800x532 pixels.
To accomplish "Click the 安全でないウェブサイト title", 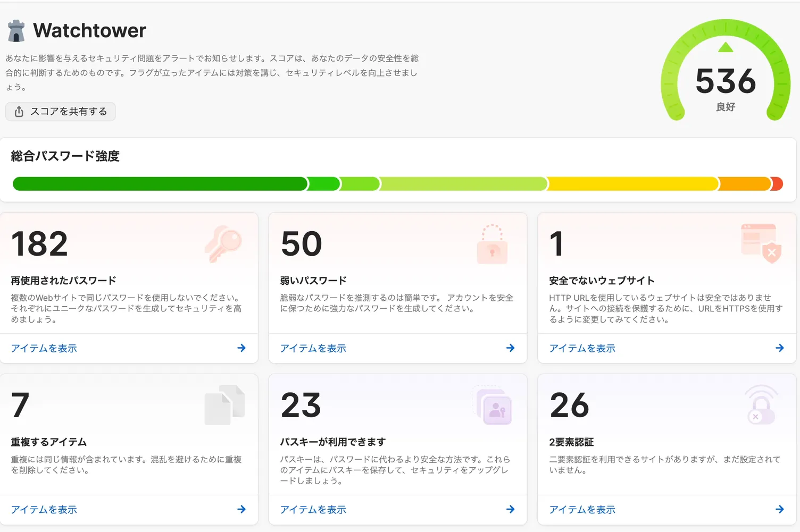I will point(602,281).
